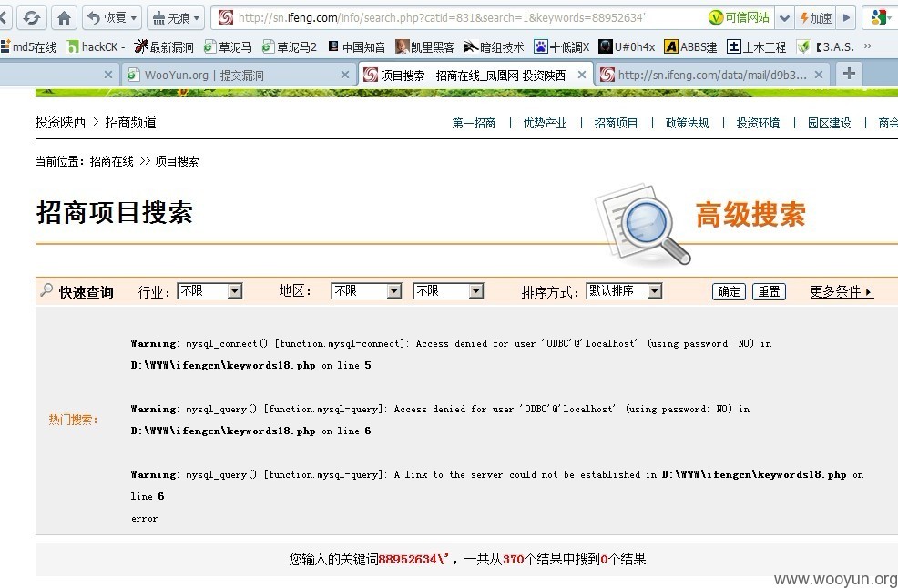Open the md5在线 bookmark
The height and width of the screenshot is (588, 898).
[28, 47]
